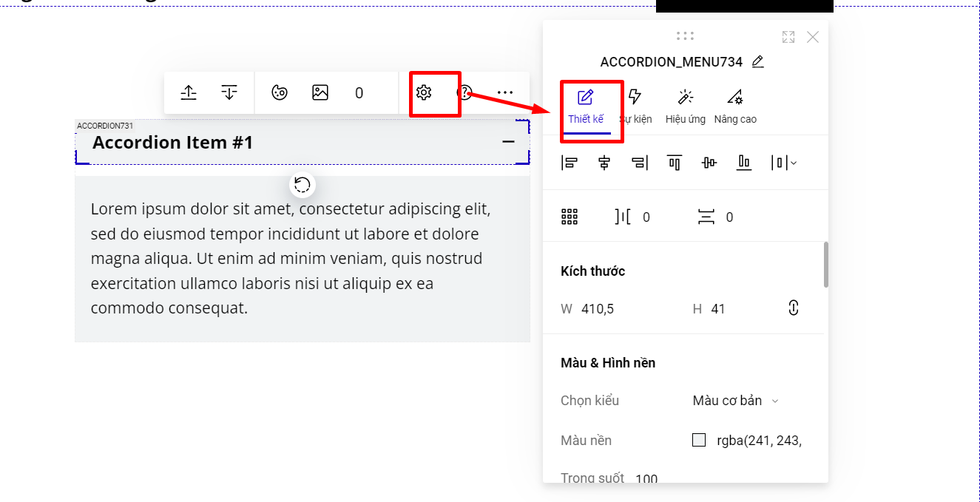980x502 pixels.
Task: Open the distribute spacing dropdown
Action: 784,163
